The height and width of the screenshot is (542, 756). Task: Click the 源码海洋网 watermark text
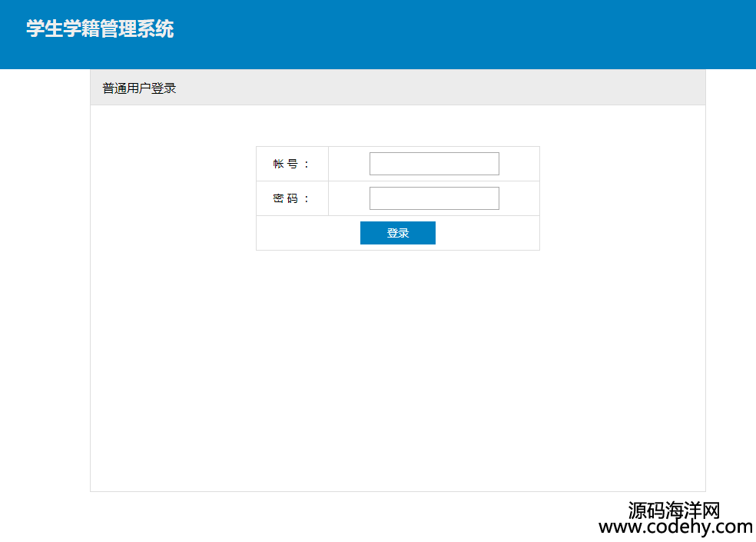pos(674,510)
